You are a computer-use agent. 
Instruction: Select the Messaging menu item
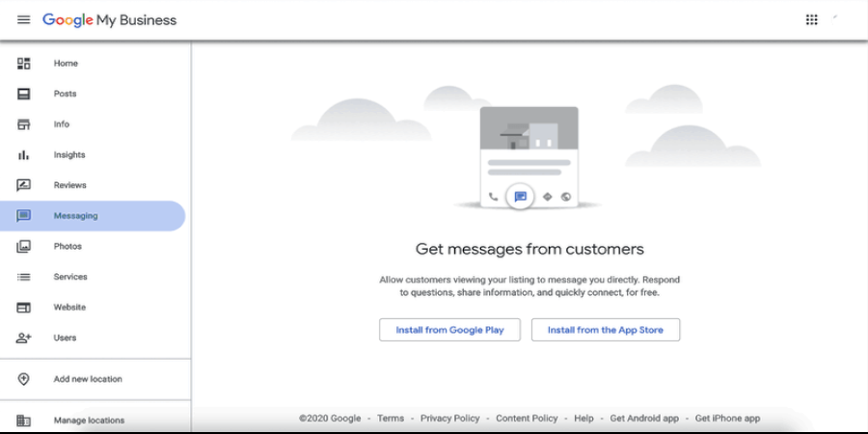coord(93,216)
